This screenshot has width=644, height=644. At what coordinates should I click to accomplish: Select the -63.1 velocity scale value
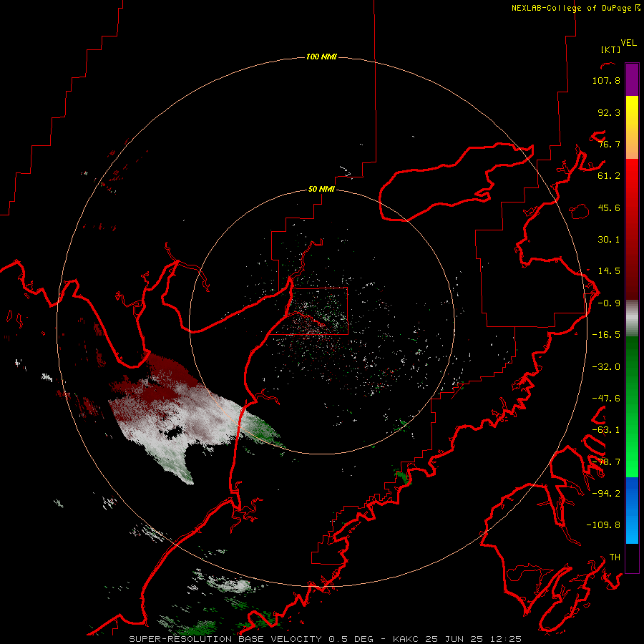tap(606, 430)
